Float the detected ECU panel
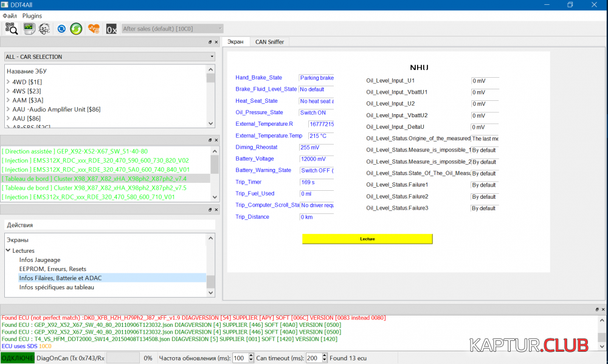The height and width of the screenshot is (364, 608). coord(210,140)
